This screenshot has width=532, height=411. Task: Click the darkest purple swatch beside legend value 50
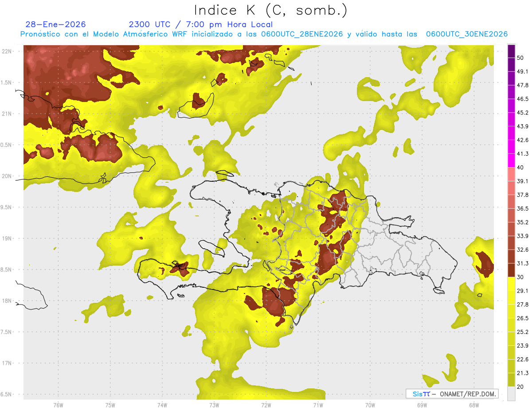point(511,51)
